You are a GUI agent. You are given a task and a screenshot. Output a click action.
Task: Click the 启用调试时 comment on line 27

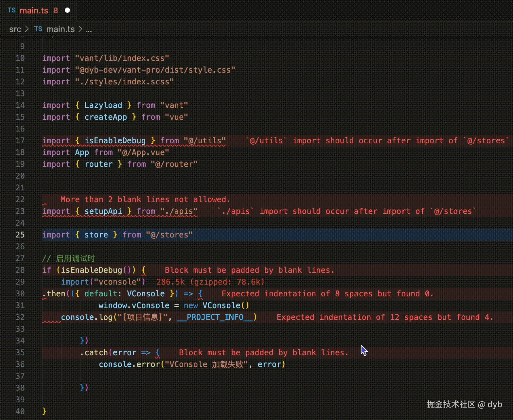coord(68,258)
